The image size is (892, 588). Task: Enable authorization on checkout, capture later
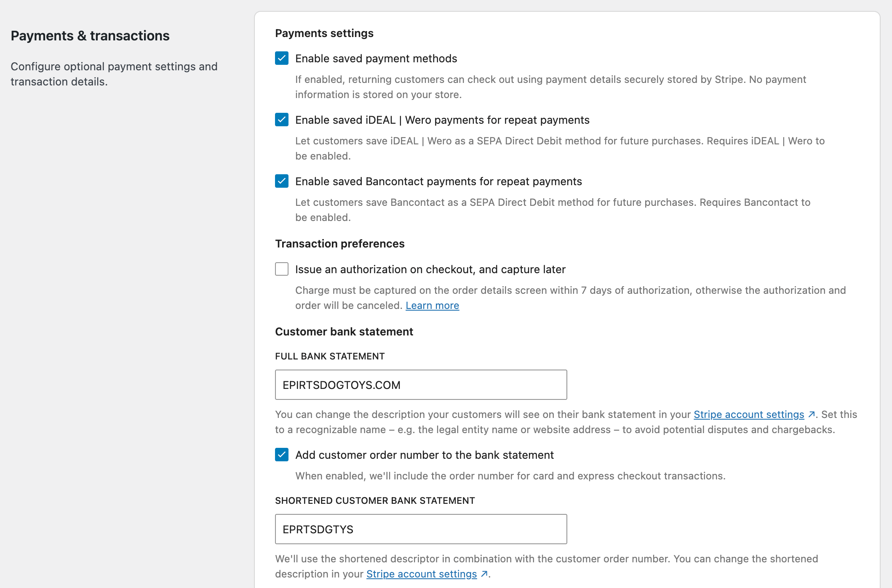282,269
